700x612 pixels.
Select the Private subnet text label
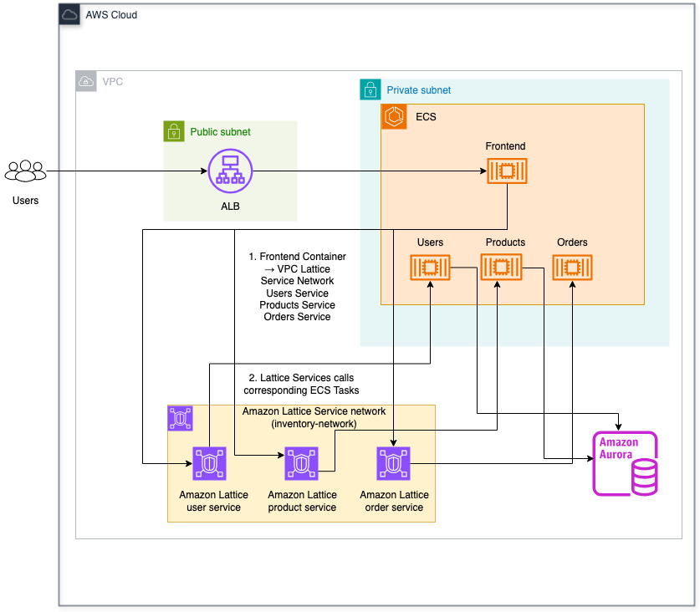pos(418,89)
